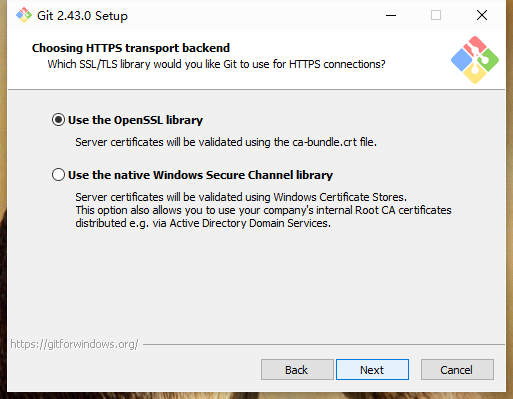Click the large Git logo in the header
The width and height of the screenshot is (513, 399).
(x=475, y=60)
